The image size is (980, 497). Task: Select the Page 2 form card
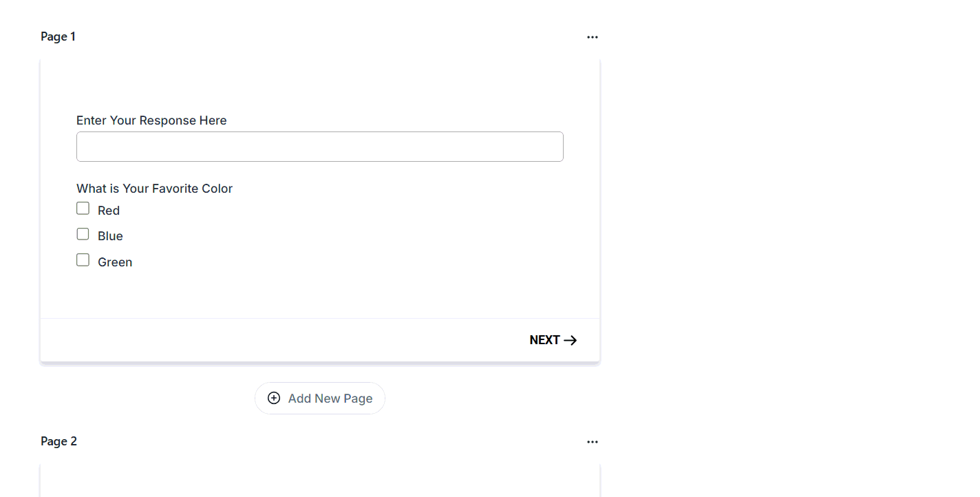(319, 482)
